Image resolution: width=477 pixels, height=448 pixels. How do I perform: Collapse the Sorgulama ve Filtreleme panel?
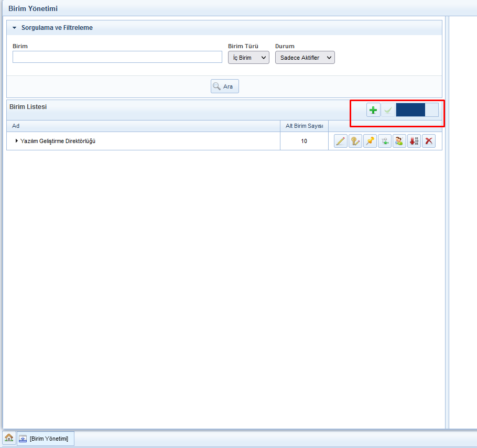coord(15,28)
